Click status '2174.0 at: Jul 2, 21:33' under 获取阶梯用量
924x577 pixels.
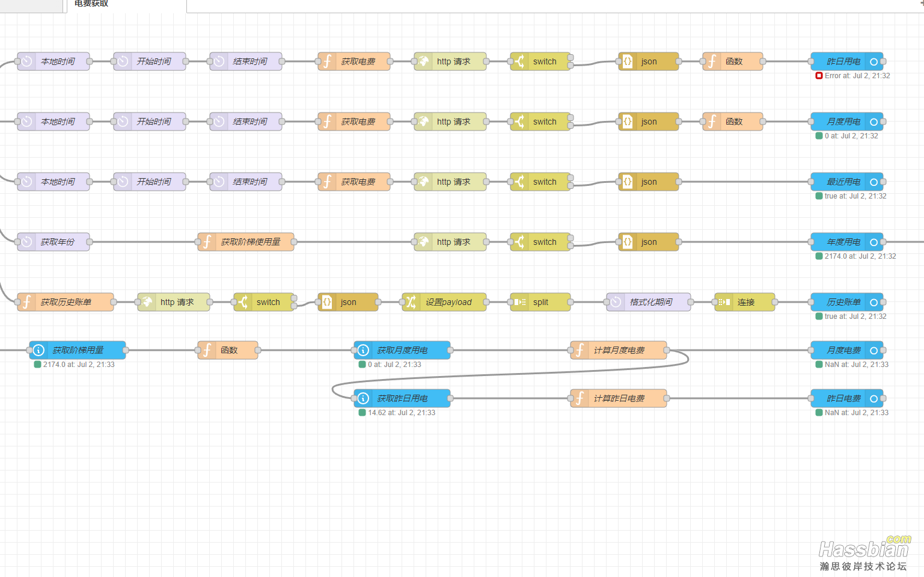pyautogui.click(x=79, y=365)
